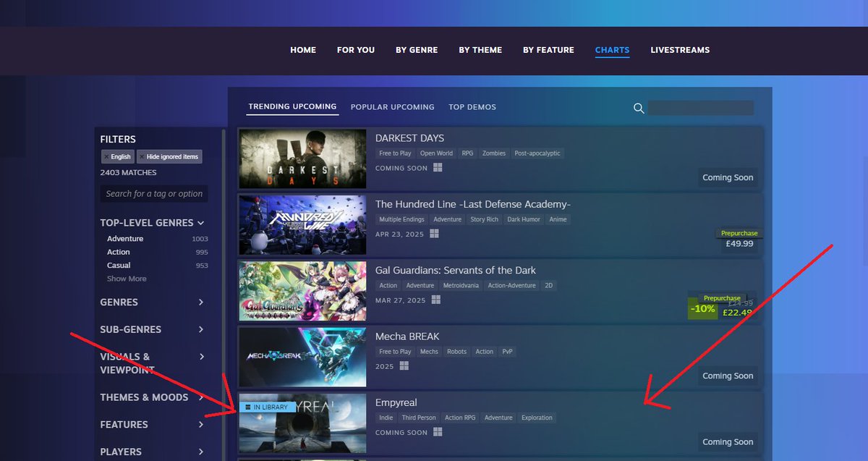Open the For You nav item

pos(356,50)
